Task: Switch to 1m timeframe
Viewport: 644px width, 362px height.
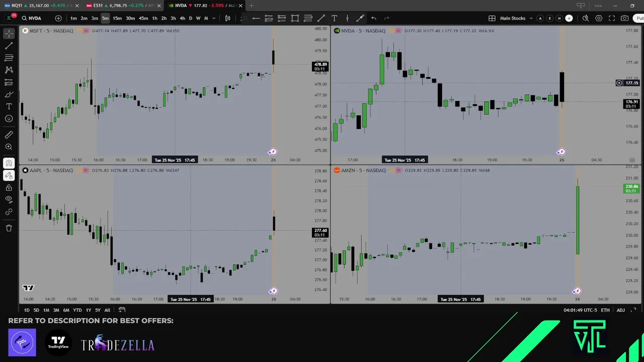Action: [x=73, y=18]
